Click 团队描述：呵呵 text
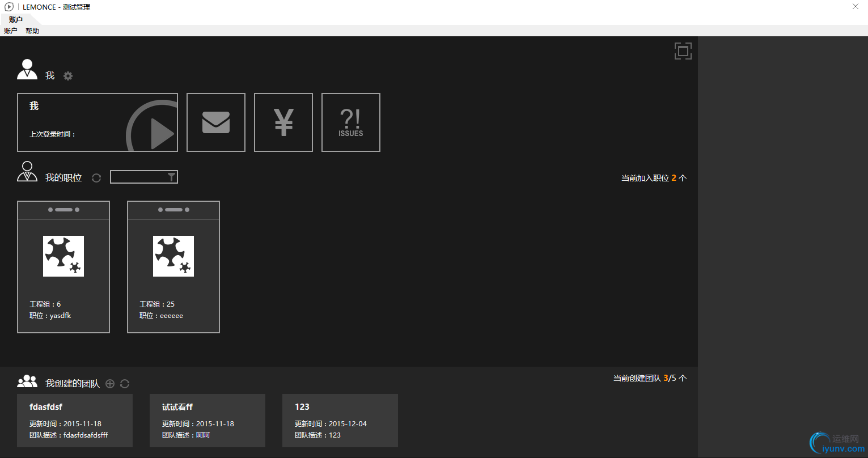This screenshot has width=868, height=458. (186, 435)
